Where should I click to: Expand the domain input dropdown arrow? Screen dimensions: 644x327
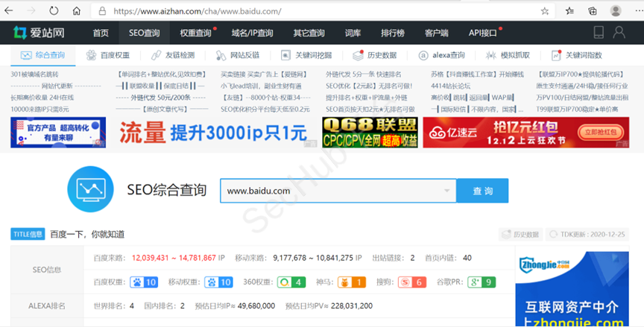446,191
